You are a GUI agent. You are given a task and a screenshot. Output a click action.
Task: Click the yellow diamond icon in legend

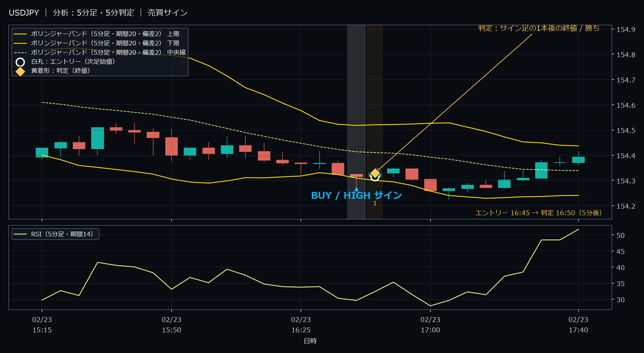tap(20, 71)
